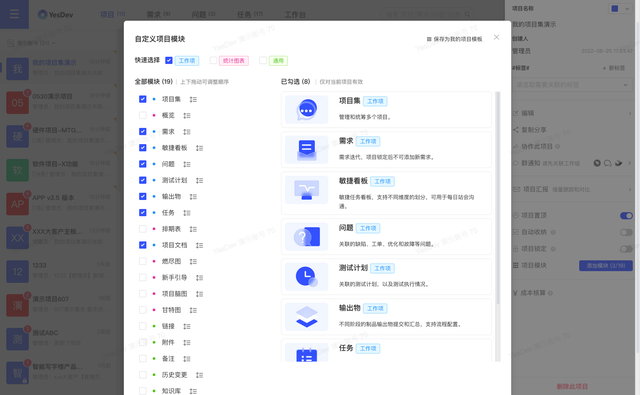Expand the 项目汇报 row chevron
The width and height of the screenshot is (640, 395).
[630, 189]
